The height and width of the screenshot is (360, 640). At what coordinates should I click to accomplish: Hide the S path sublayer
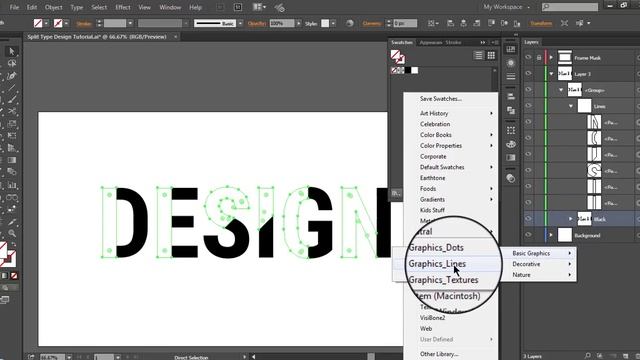[x=529, y=171]
